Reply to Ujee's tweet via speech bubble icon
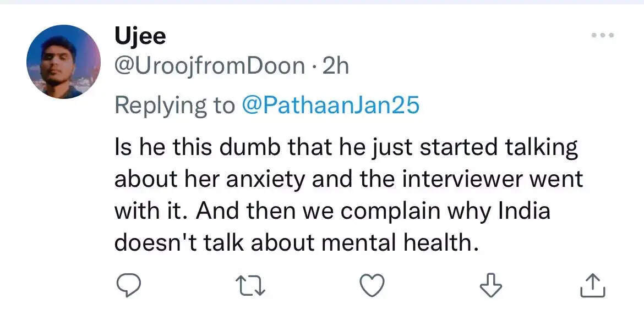 click(128, 285)
